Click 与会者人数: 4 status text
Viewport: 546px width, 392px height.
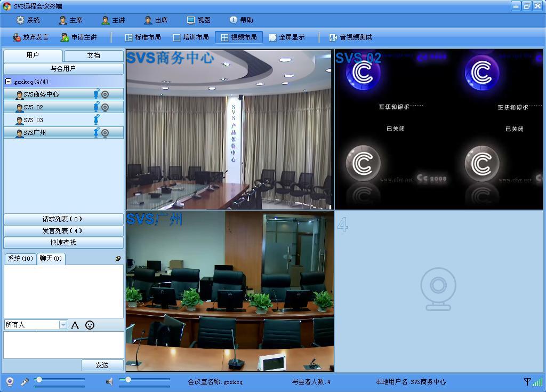point(311,382)
